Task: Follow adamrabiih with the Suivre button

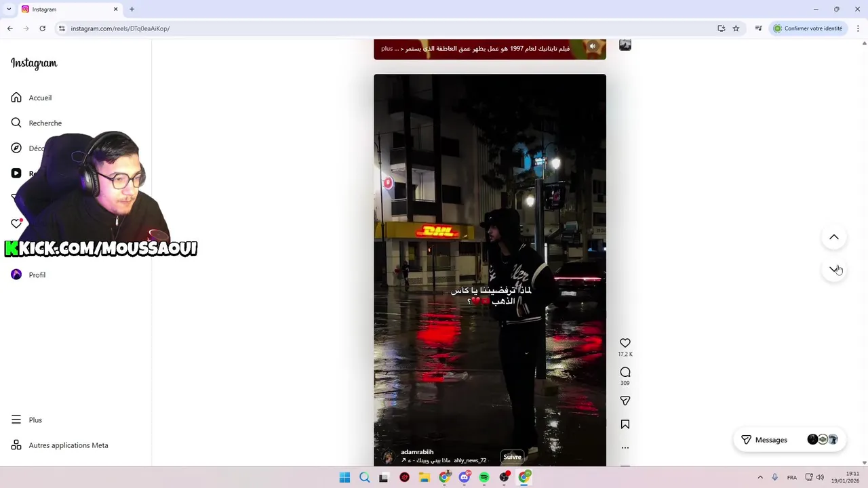Action: 513,457
